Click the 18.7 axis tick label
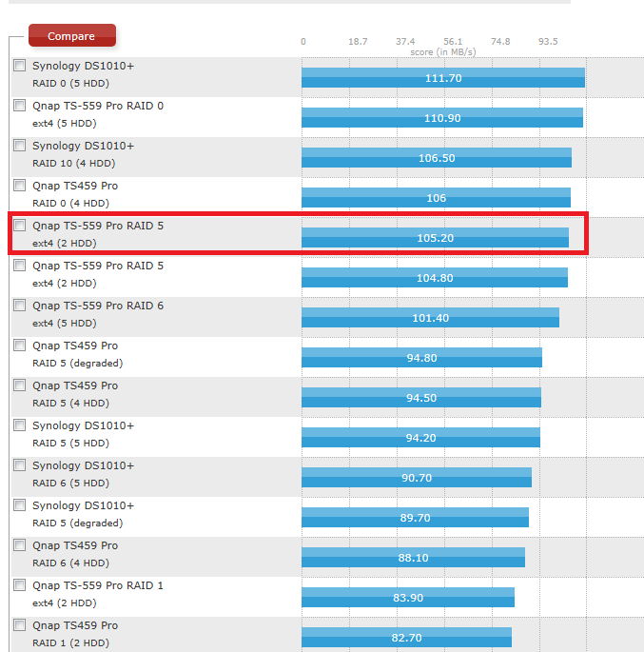The height and width of the screenshot is (652, 644). tap(358, 41)
